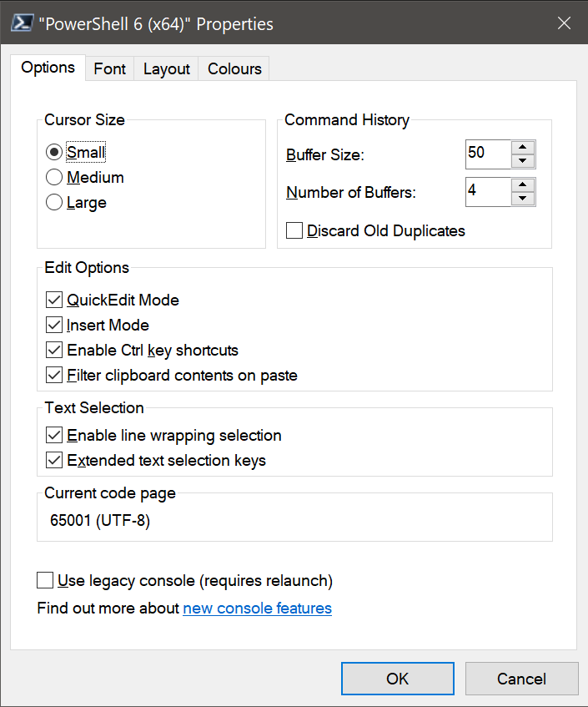Image resolution: width=588 pixels, height=707 pixels.
Task: Open the new console features link
Action: pyautogui.click(x=257, y=609)
